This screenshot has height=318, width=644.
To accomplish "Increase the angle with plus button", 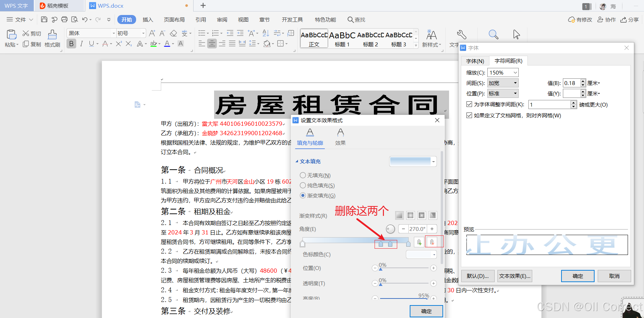I will (x=432, y=229).
